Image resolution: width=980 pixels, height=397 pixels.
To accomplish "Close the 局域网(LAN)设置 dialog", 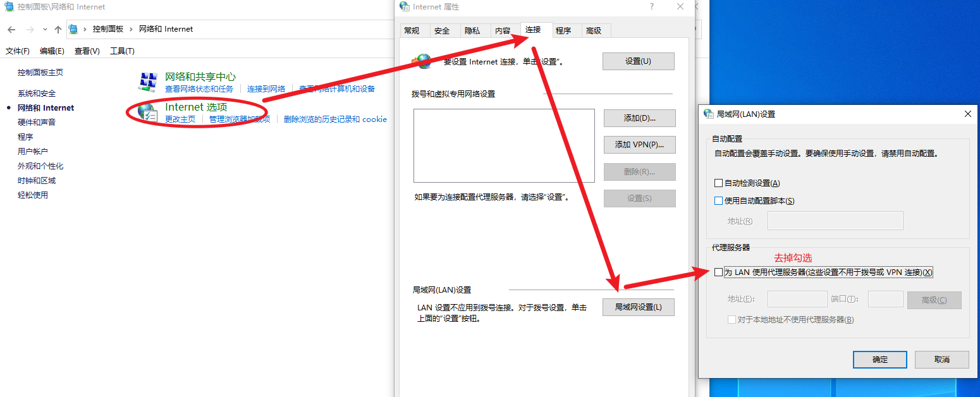I will point(967,114).
